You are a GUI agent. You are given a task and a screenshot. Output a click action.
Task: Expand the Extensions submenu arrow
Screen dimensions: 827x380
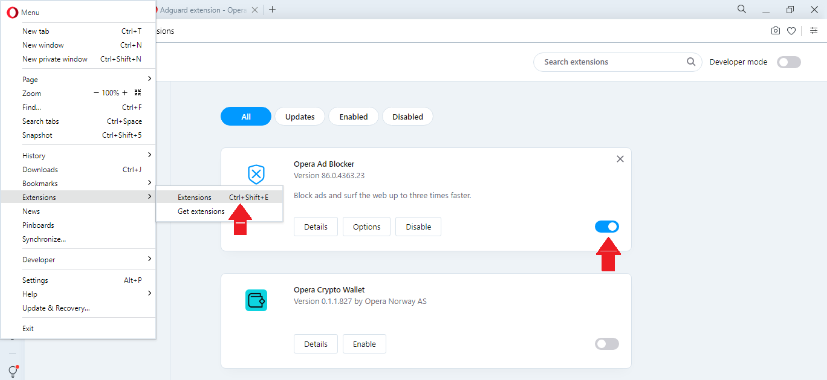point(149,197)
